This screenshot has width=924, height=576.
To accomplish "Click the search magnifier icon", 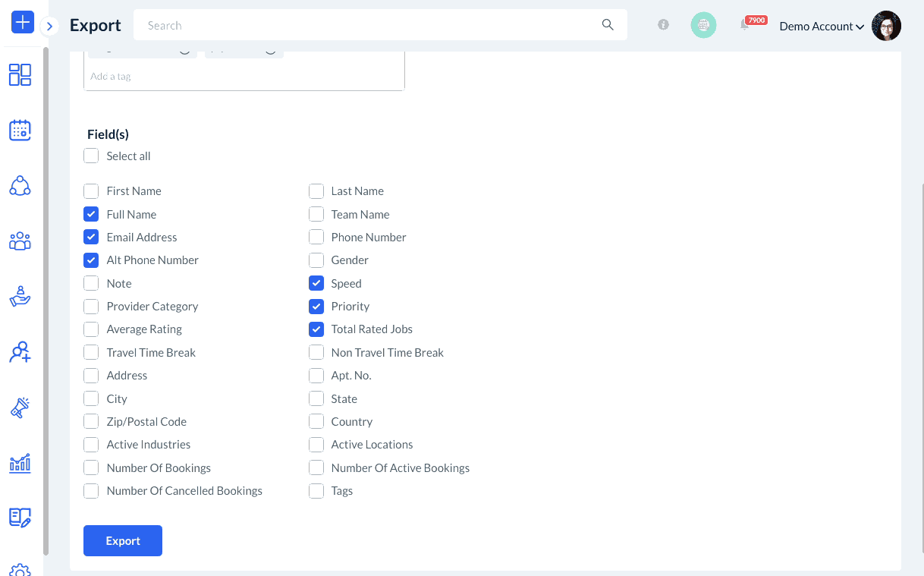I will click(608, 25).
